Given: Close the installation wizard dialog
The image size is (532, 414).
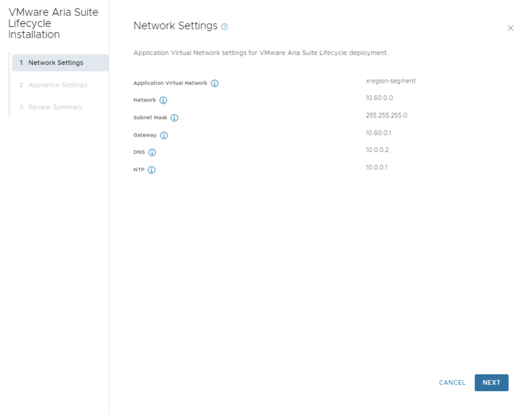Looking at the screenshot, I should click(510, 28).
